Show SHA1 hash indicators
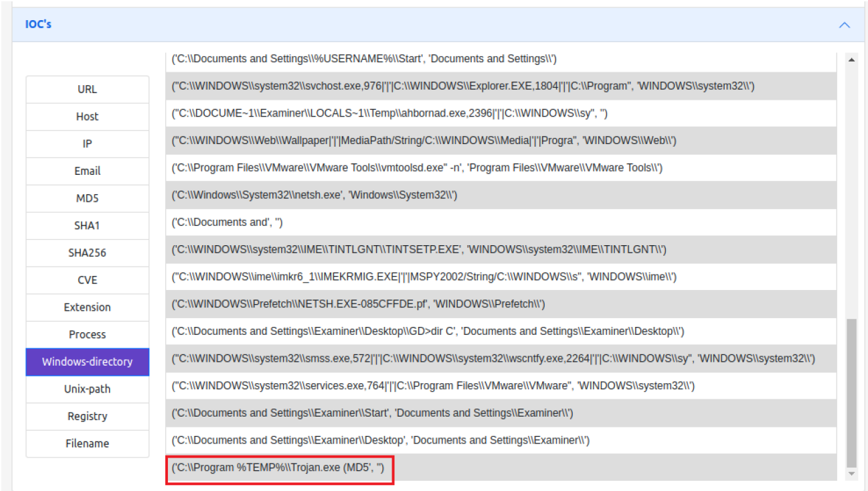Viewport: 868px width, 491px height. click(87, 226)
